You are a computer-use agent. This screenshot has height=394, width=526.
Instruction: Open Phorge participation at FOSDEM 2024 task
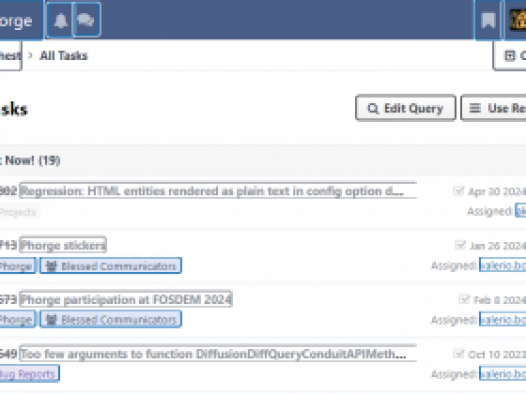click(x=126, y=299)
